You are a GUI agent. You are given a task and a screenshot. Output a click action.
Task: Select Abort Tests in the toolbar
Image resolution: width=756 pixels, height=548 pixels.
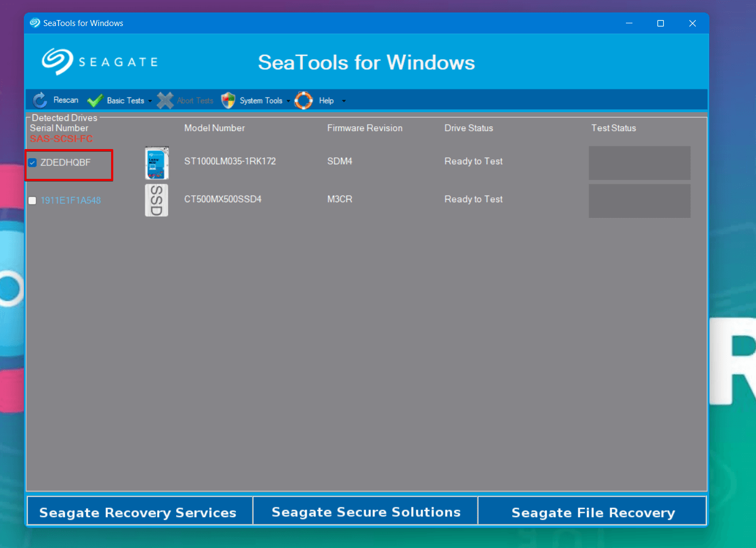tap(195, 101)
